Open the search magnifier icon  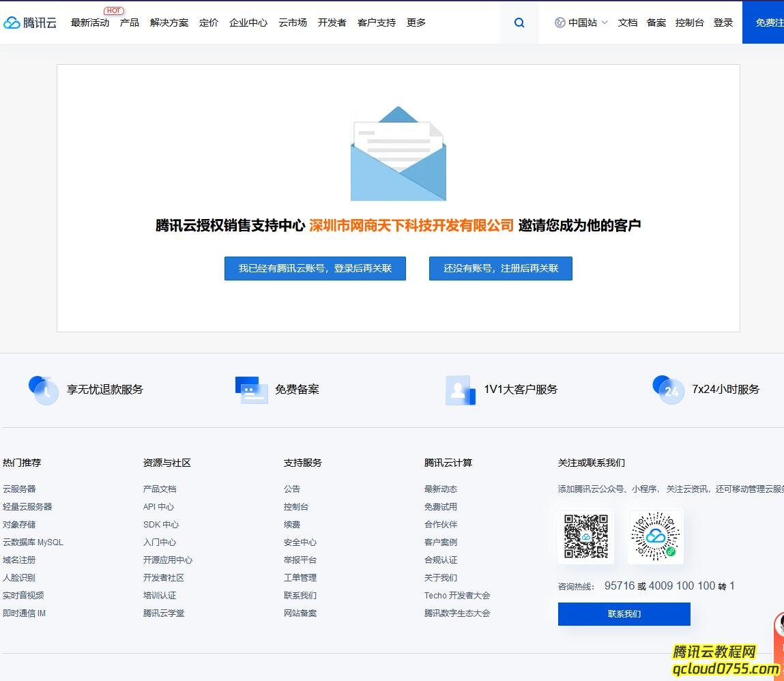pyautogui.click(x=519, y=23)
